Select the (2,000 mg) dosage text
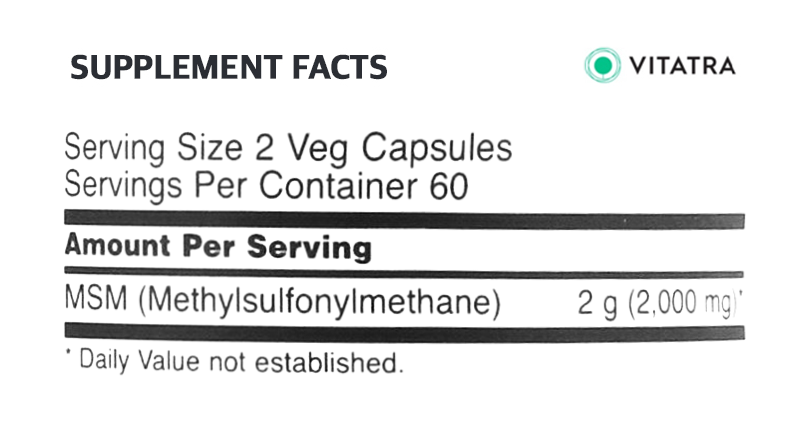 click(x=682, y=303)
